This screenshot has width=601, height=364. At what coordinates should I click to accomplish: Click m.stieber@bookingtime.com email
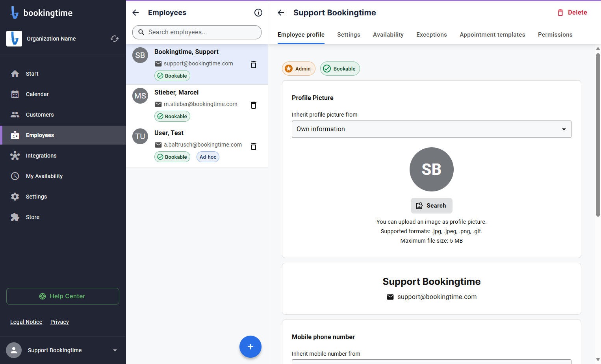tap(200, 104)
